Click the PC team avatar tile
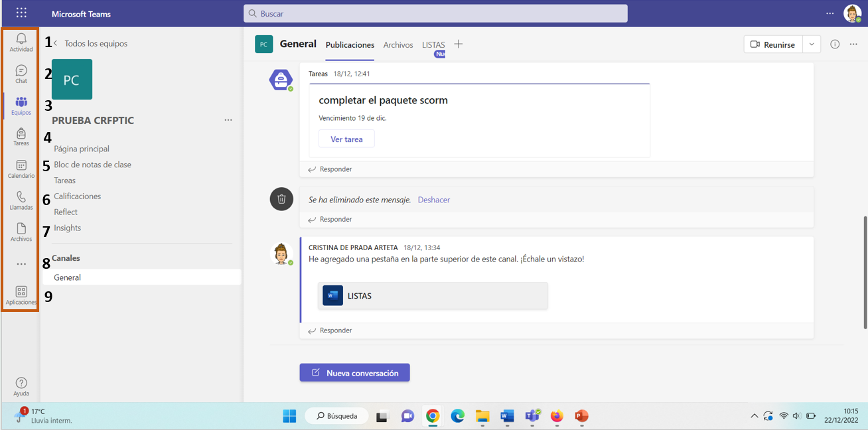 point(72,80)
